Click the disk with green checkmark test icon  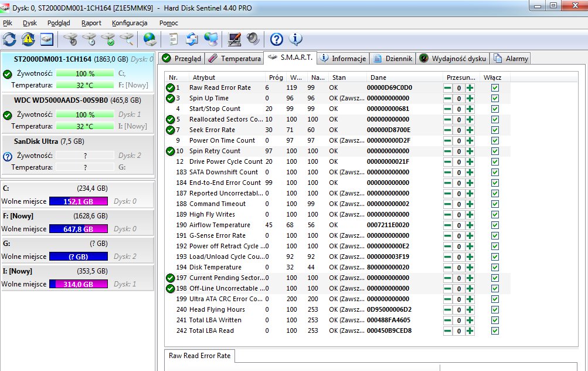(108, 39)
